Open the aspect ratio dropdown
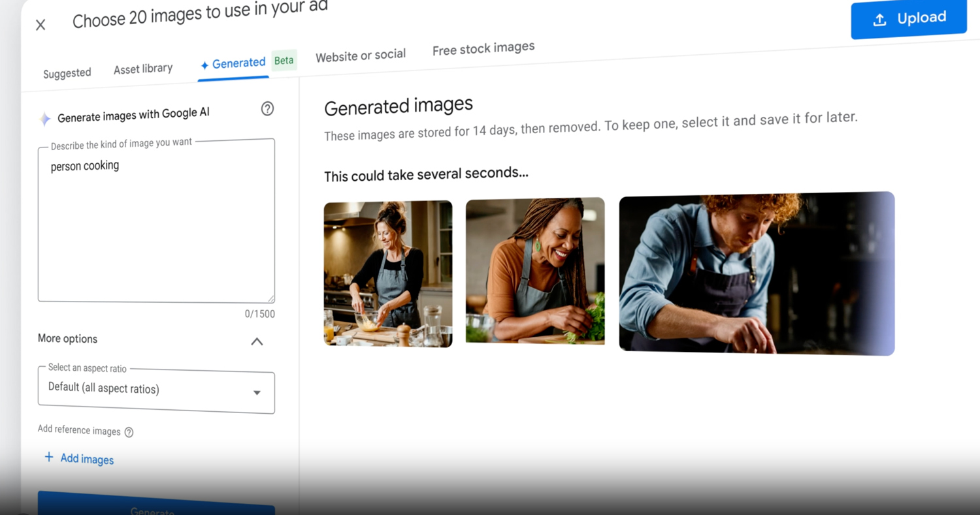The height and width of the screenshot is (515, 980). pos(156,391)
